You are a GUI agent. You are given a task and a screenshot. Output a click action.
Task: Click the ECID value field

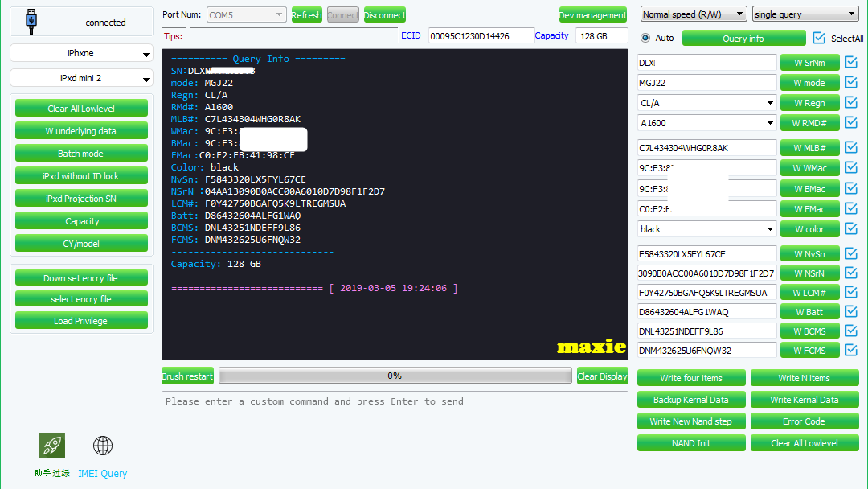481,36
